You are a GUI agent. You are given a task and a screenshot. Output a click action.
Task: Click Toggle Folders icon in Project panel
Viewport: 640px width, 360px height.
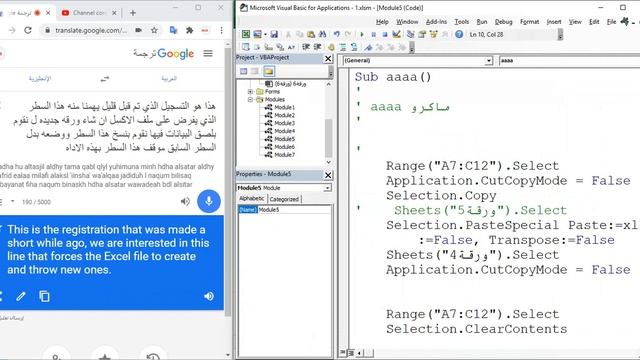point(269,71)
